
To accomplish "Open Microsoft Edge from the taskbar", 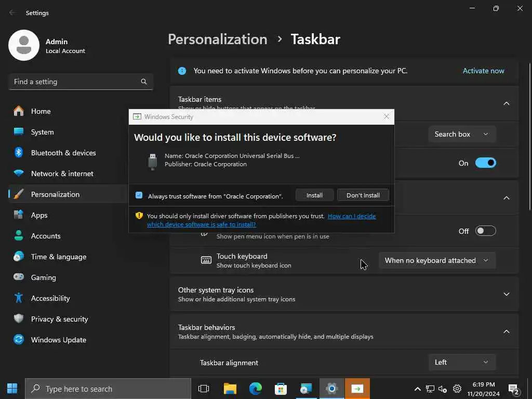I will 256,389.
